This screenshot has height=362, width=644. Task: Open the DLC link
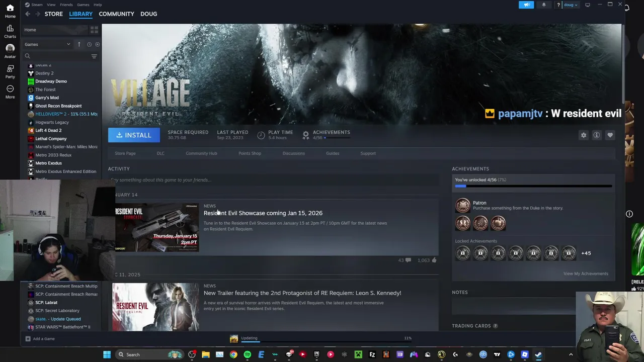pos(160,153)
